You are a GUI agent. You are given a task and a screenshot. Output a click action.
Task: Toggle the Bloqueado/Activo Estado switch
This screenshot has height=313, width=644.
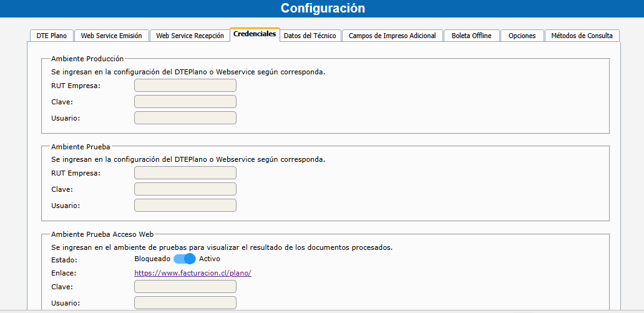pyautogui.click(x=185, y=259)
